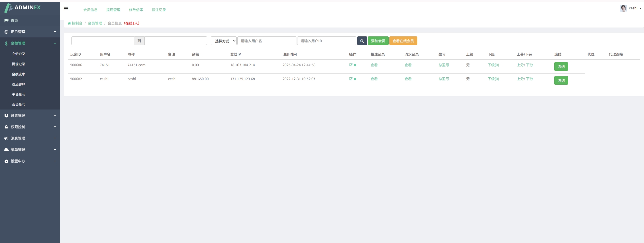Open 总盈亏 link for user ceshi
Image resolution: width=644 pixels, height=243 pixels.
click(x=444, y=79)
